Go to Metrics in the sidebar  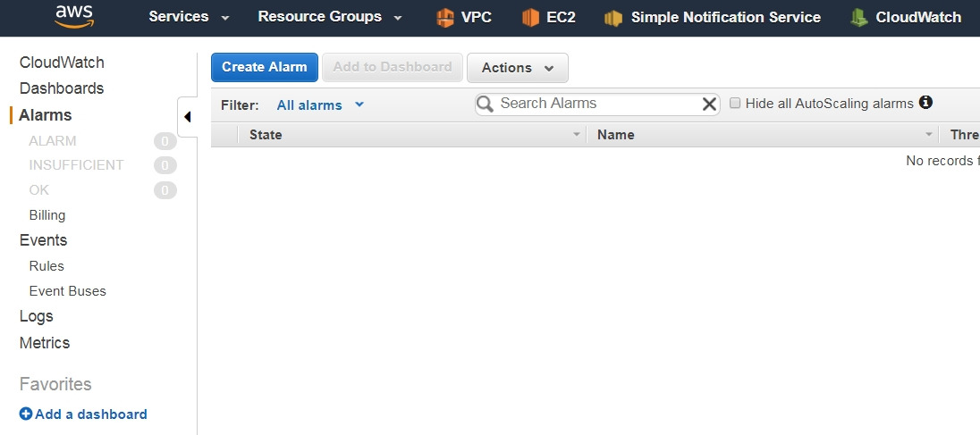coord(45,343)
